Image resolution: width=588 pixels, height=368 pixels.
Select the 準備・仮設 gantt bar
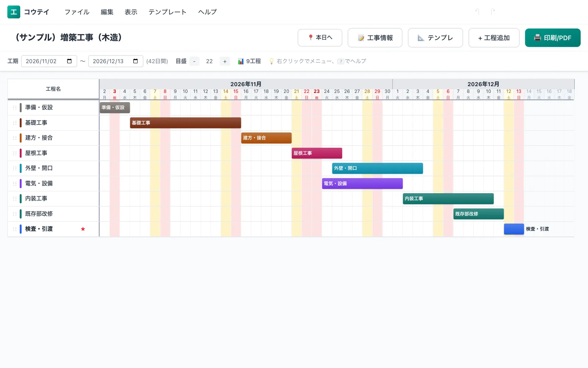115,108
